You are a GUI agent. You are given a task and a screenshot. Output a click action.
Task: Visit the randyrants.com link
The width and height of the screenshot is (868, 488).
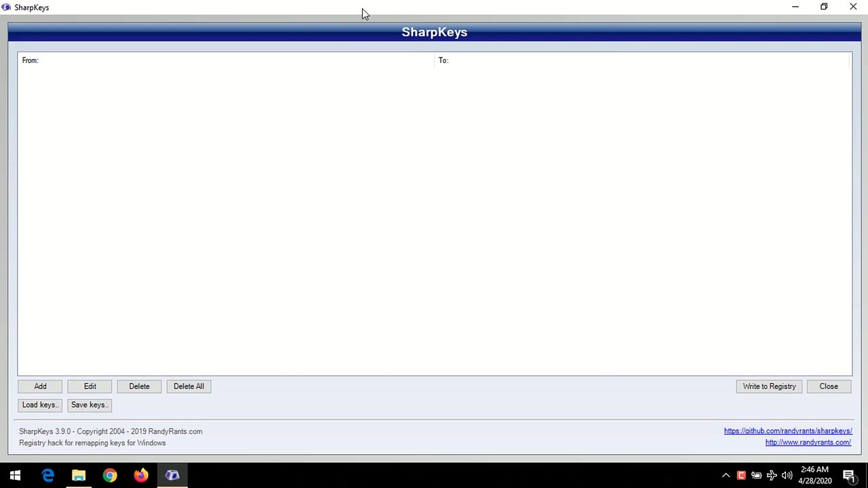click(808, 442)
